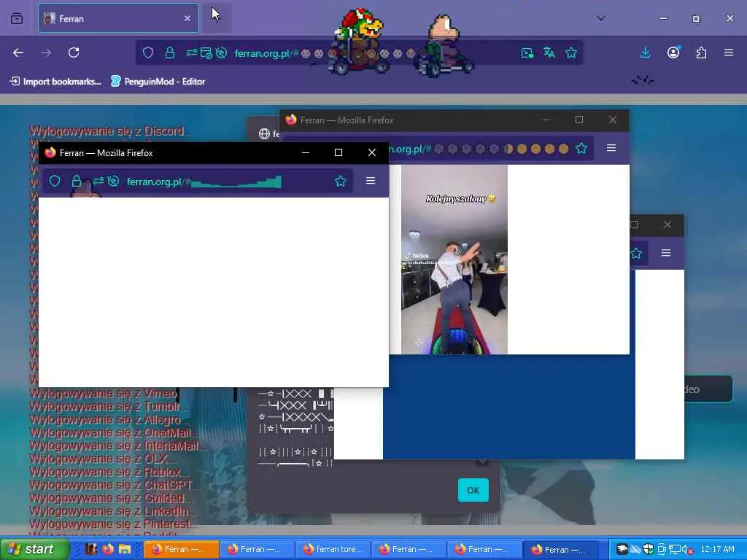The image size is (747, 560).
Task: Bookmark the page with the main window's star
Action: coord(571,52)
